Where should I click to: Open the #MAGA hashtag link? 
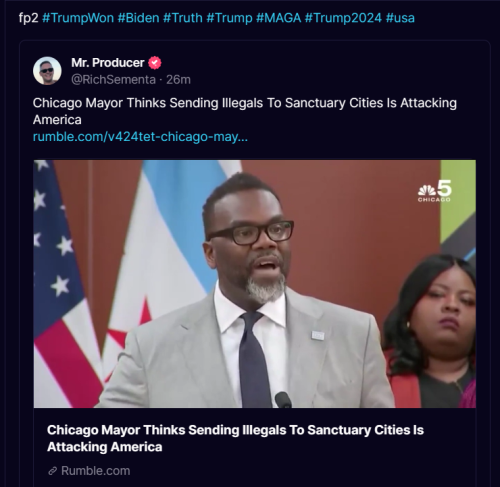(278, 18)
